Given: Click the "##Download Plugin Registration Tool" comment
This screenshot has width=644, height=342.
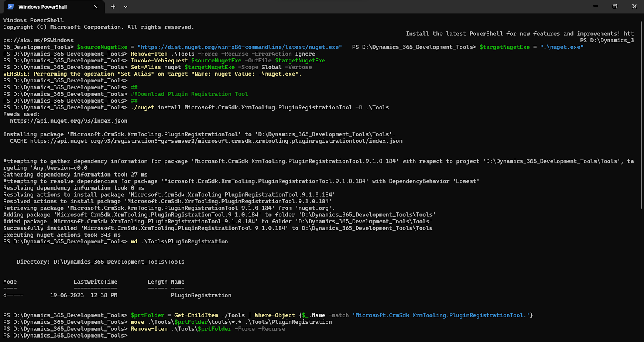Looking at the screenshot, I should (189, 94).
